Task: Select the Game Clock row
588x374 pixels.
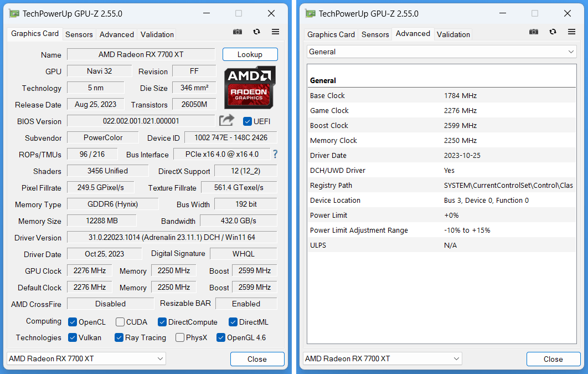Action: point(441,111)
